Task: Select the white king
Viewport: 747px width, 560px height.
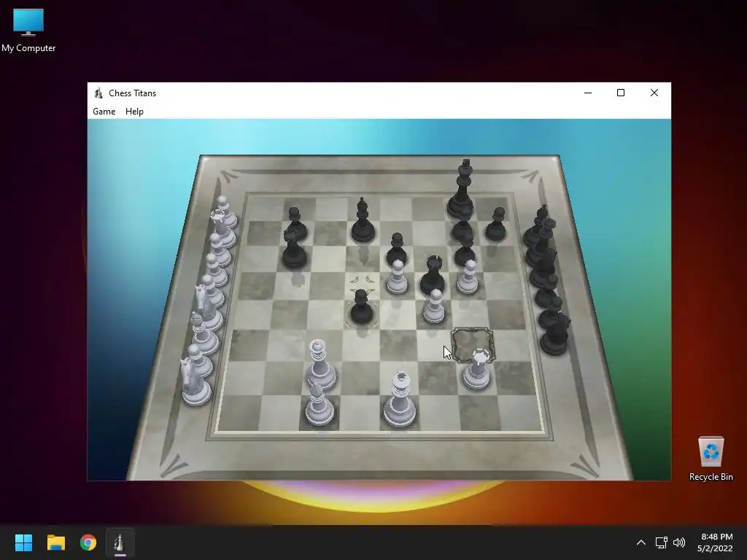Action: 400,400
